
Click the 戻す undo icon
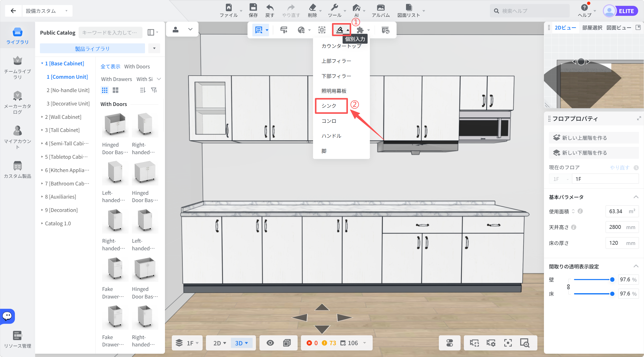point(270,8)
